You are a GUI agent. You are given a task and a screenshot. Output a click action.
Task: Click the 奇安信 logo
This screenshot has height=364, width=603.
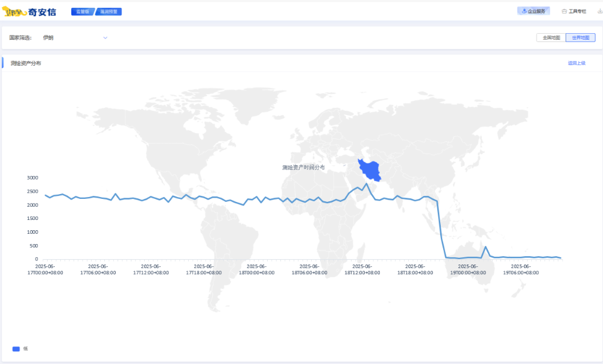(x=30, y=11)
